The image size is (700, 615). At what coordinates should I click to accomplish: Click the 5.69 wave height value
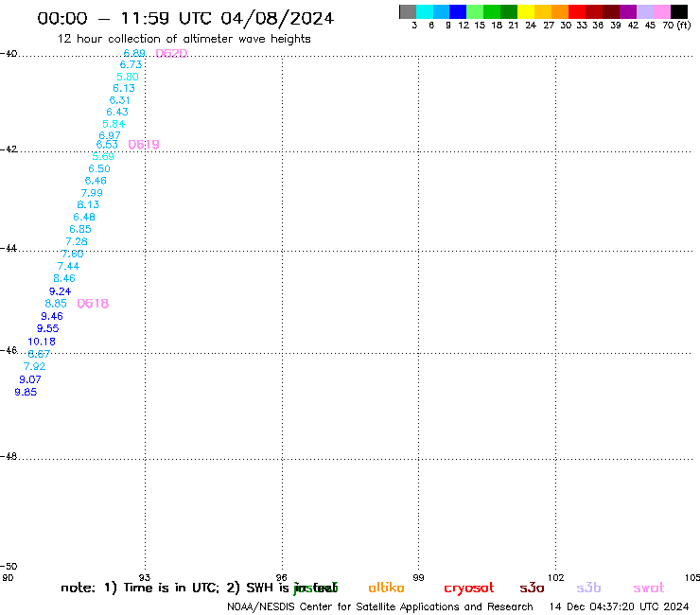[x=103, y=156]
